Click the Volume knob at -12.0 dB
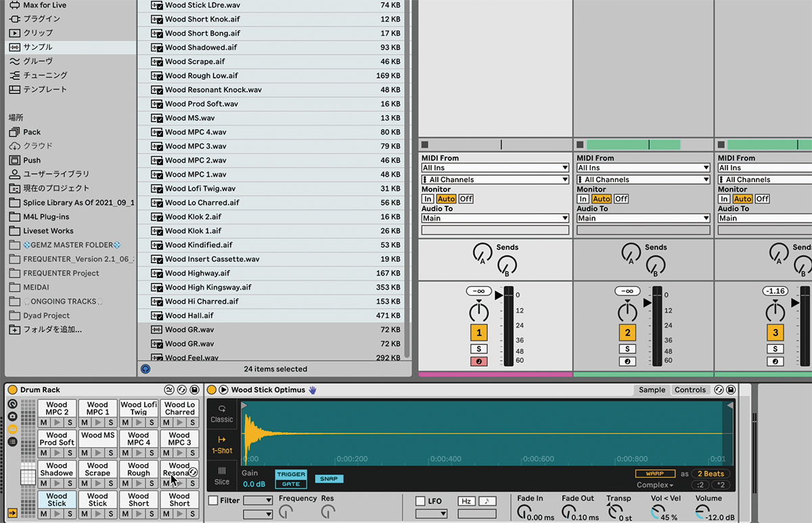The image size is (812, 523). click(x=703, y=512)
